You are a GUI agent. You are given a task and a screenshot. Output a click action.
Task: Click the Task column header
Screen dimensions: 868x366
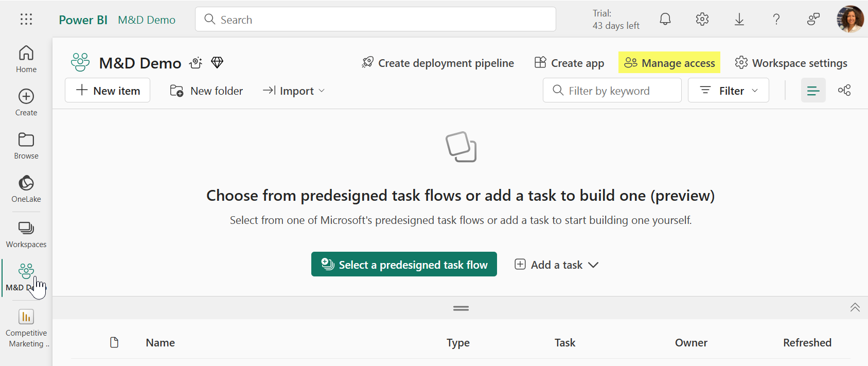click(565, 342)
